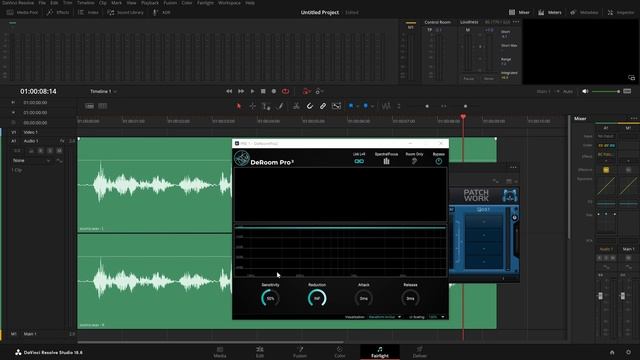This screenshot has width=640, height=360.
Task: Click the Sensitivity knob
Action: (270, 298)
